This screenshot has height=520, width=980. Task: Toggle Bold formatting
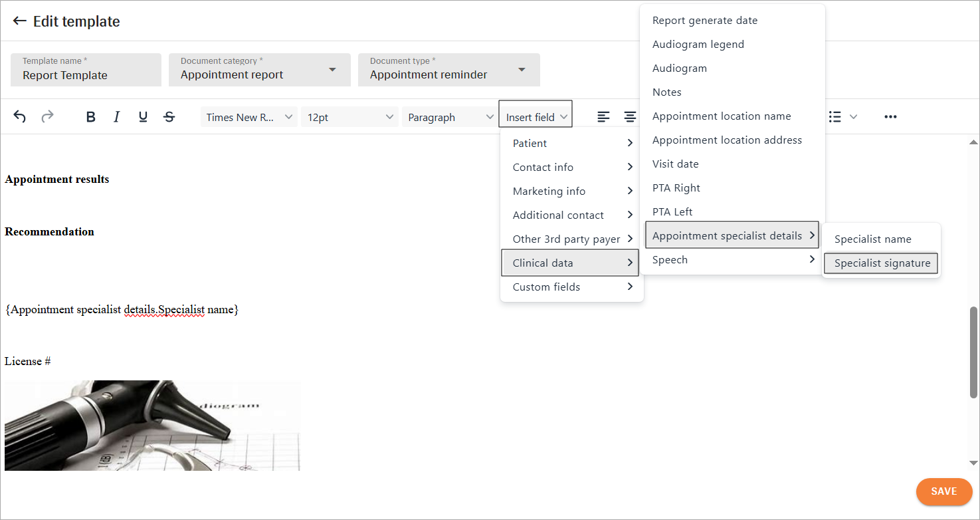91,117
